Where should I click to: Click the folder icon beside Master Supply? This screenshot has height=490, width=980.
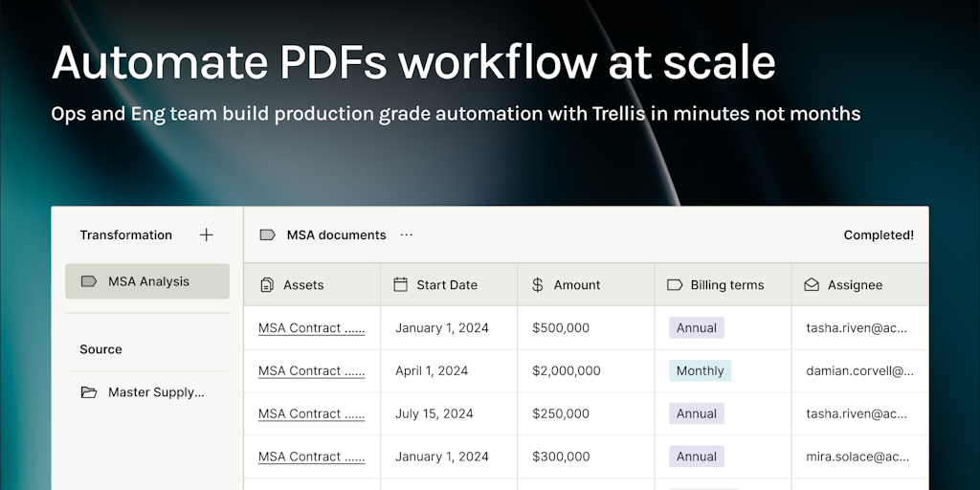pyautogui.click(x=89, y=392)
